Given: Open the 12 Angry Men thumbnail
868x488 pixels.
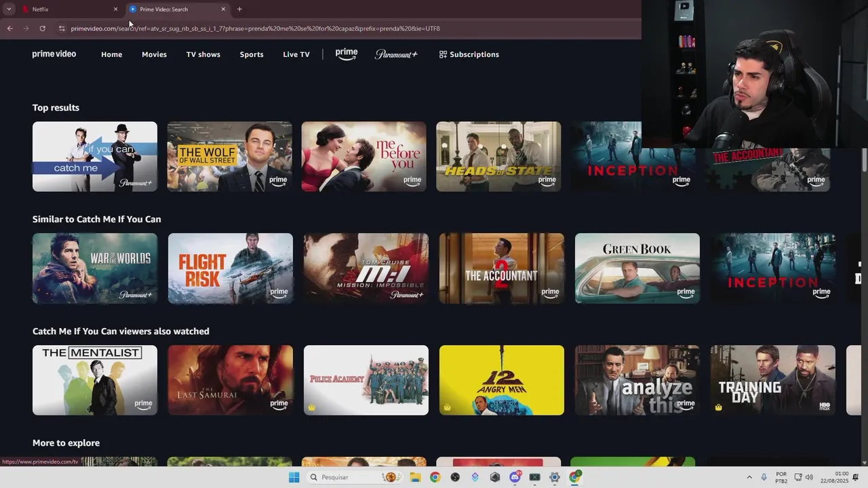Looking at the screenshot, I should (502, 380).
